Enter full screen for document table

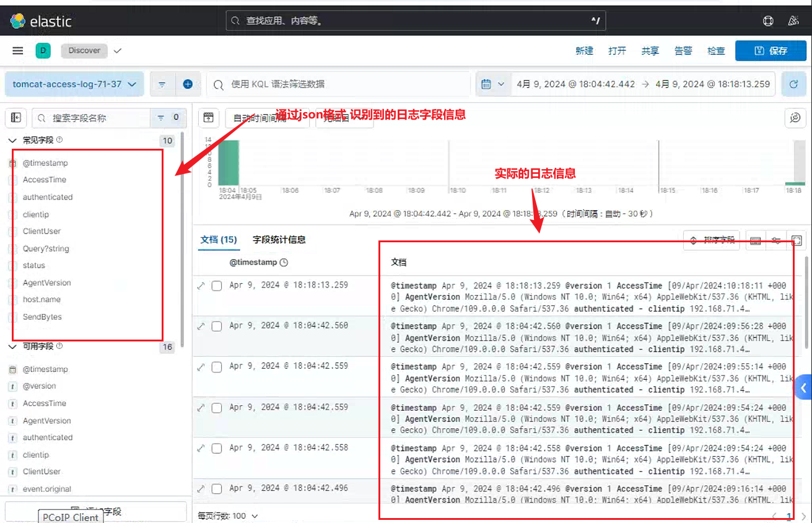[797, 240]
